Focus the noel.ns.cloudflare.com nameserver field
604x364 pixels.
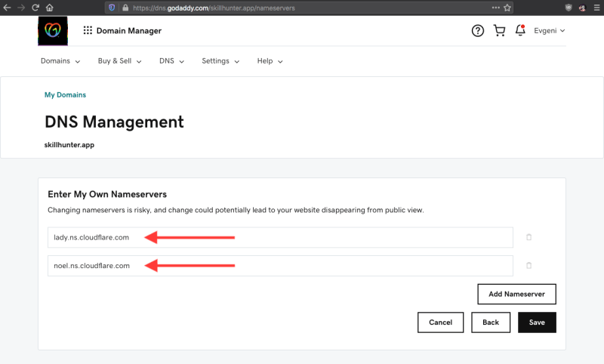pos(280,265)
